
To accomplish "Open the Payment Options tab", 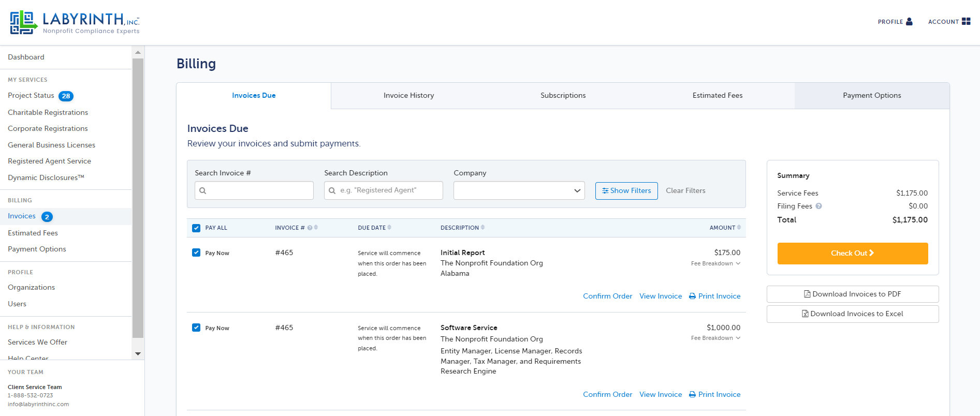I will pyautogui.click(x=872, y=96).
